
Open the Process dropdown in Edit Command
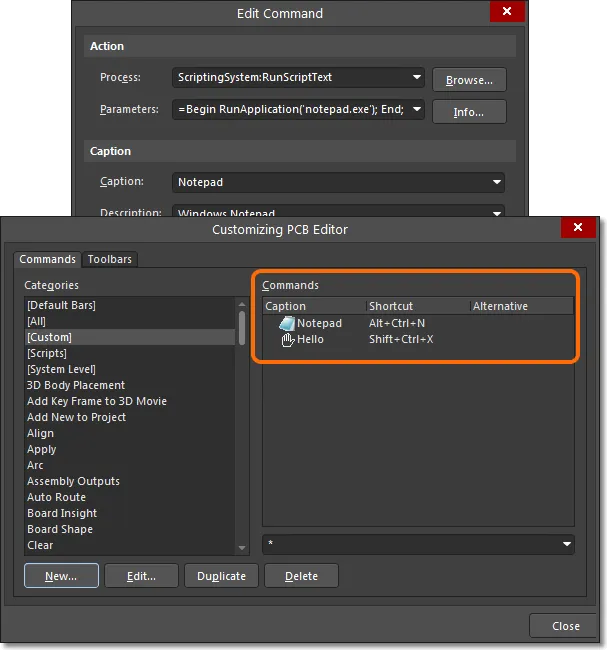(417, 77)
